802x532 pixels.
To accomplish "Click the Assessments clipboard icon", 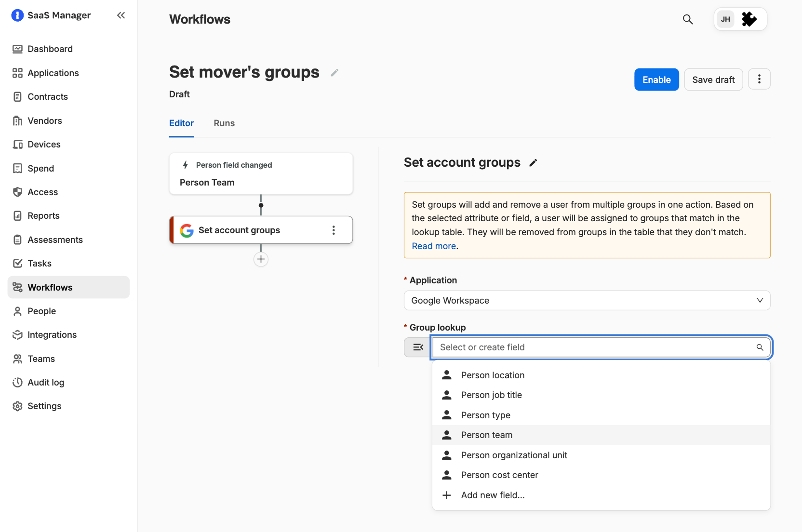I will [x=17, y=239].
